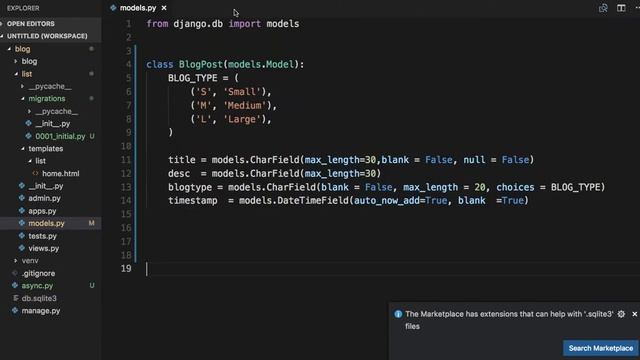This screenshot has width=640, height=360.
Task: Click the 'Small' string in code
Action: pyautogui.click(x=242, y=92)
